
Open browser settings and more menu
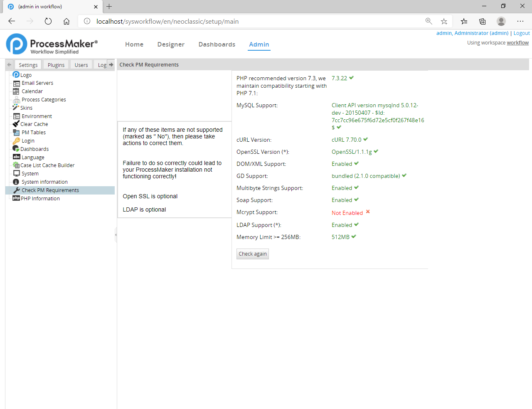click(520, 21)
